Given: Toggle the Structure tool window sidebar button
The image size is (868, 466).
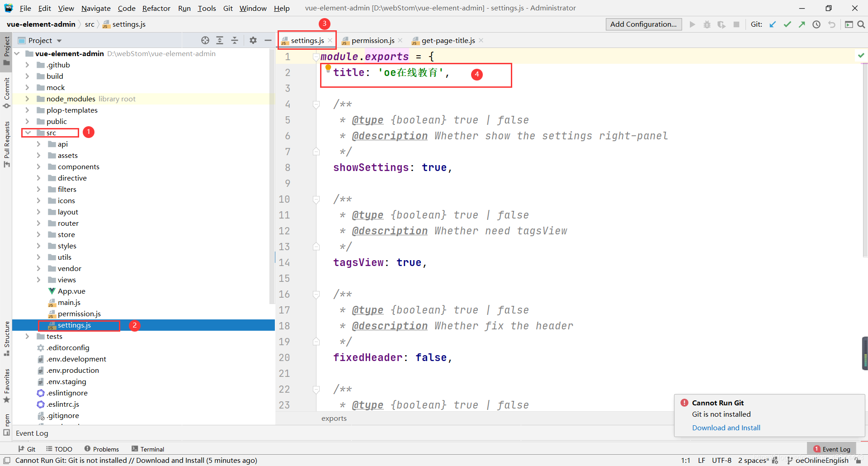Looking at the screenshot, I should click(x=6, y=338).
